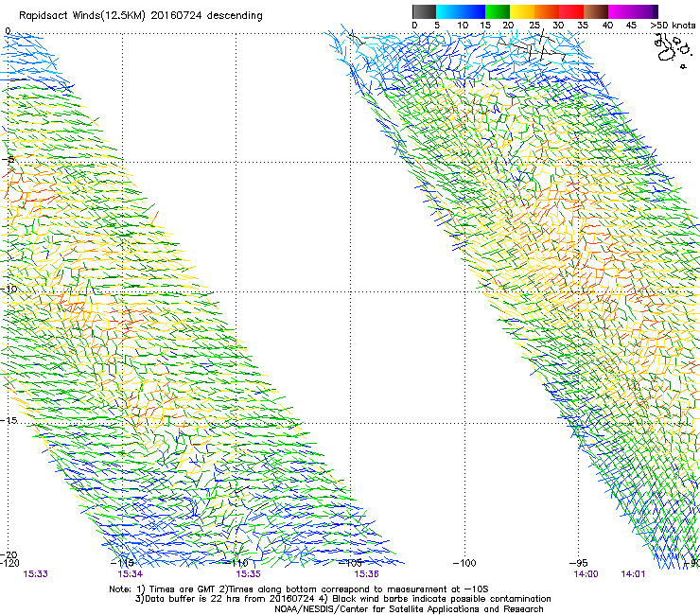
Task: Click the '-15' latitude axis label
Action: click(x=9, y=421)
